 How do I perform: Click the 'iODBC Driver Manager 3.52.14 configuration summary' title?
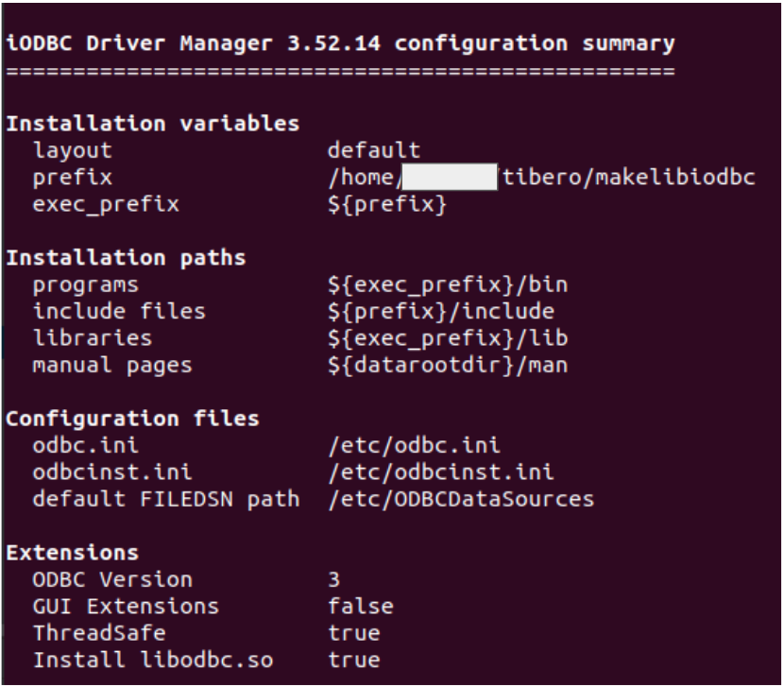coord(340,43)
